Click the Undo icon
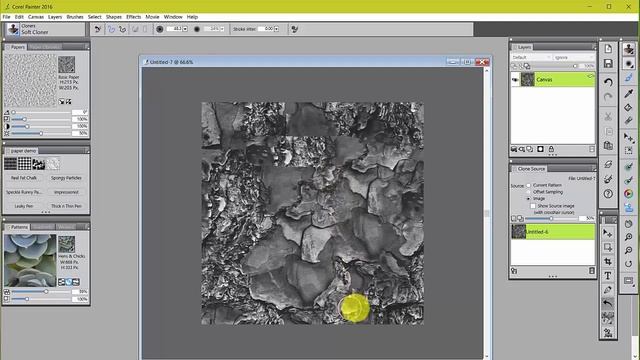This screenshot has width=640, height=360. pyautogui.click(x=608, y=82)
